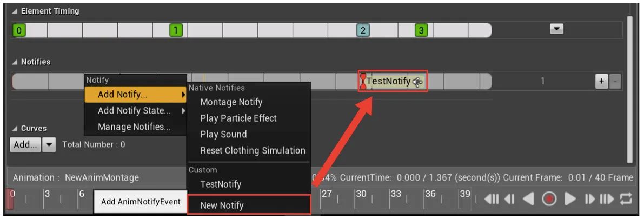Open the Element Timing dropdown arrow
The width and height of the screenshot is (644, 219).
pyautogui.click(x=556, y=29)
